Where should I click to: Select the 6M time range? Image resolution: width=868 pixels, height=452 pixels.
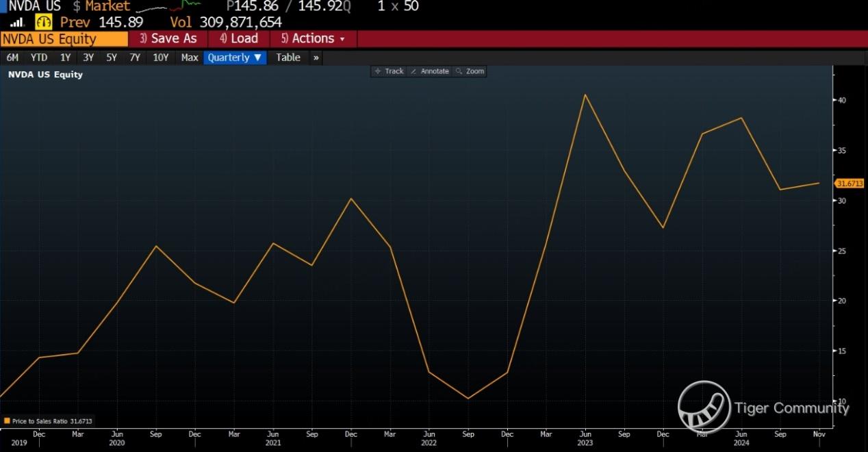point(12,58)
